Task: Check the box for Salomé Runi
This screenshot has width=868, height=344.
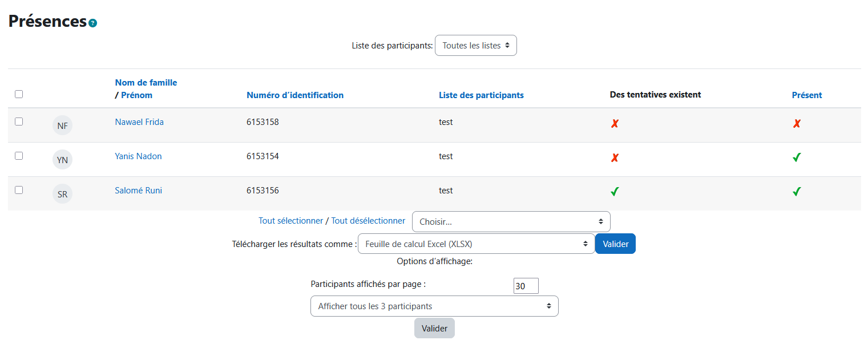Action: pos(19,190)
